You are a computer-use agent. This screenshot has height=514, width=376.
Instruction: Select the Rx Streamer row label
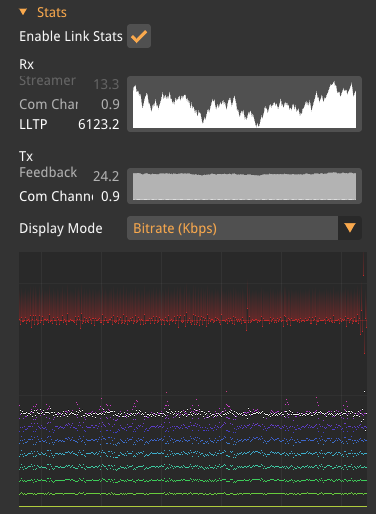[x=47, y=81]
